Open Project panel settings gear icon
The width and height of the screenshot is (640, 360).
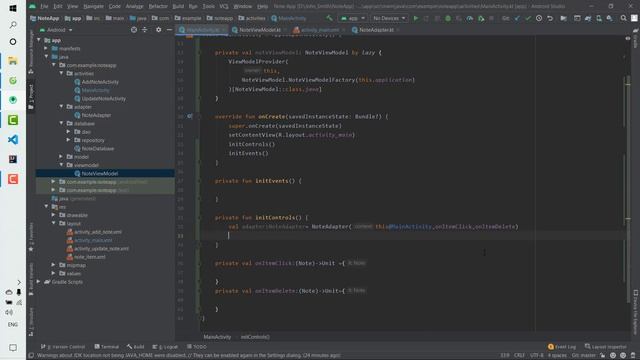pyautogui.click(x=158, y=30)
